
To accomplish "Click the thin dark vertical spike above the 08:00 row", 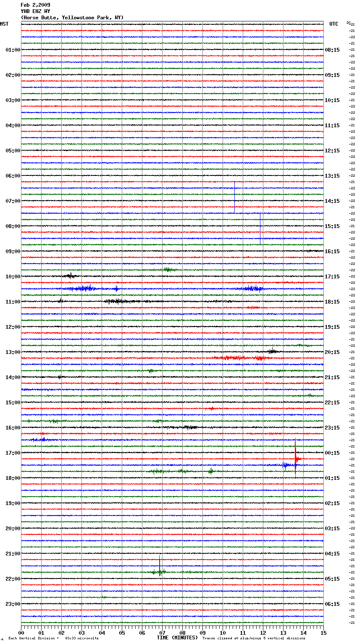I will (x=260, y=229).
